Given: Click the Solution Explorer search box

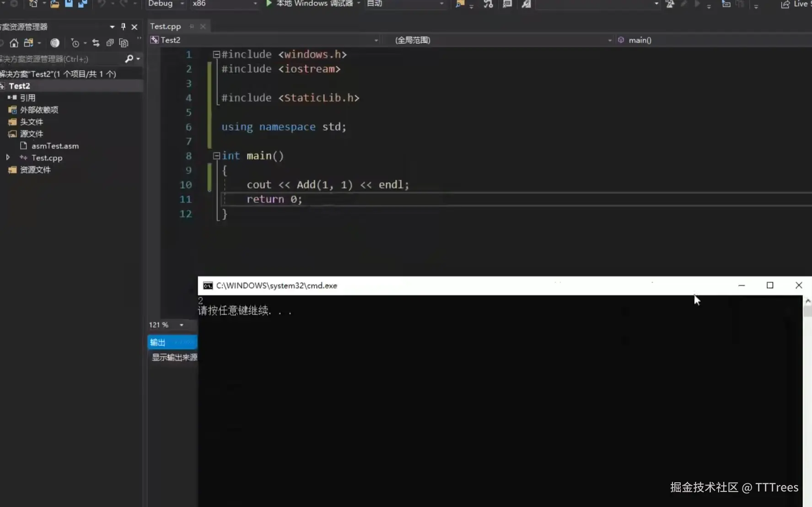Looking at the screenshot, I should (x=61, y=59).
